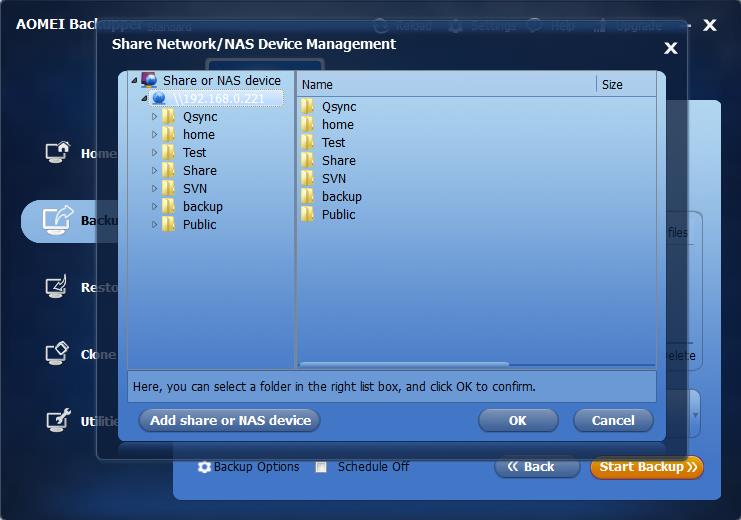
Task: Expand the Share folder in the tree
Action: 154,171
